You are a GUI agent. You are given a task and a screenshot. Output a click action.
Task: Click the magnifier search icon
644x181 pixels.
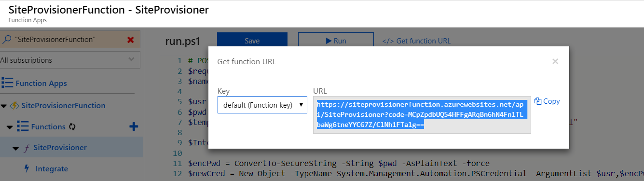[7, 40]
